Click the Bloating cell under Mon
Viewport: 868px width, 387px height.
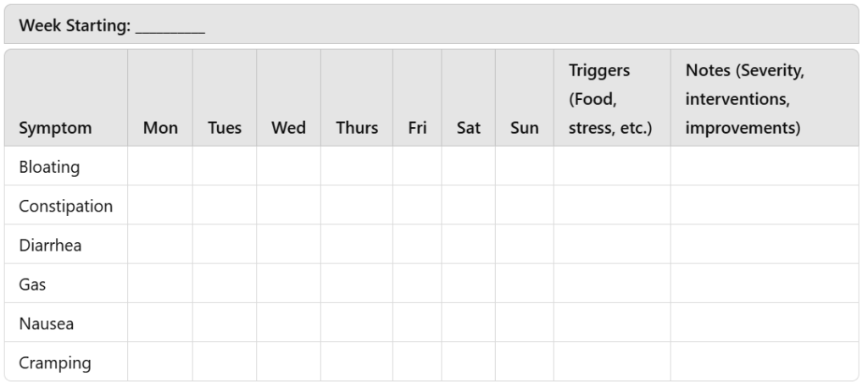(160, 167)
